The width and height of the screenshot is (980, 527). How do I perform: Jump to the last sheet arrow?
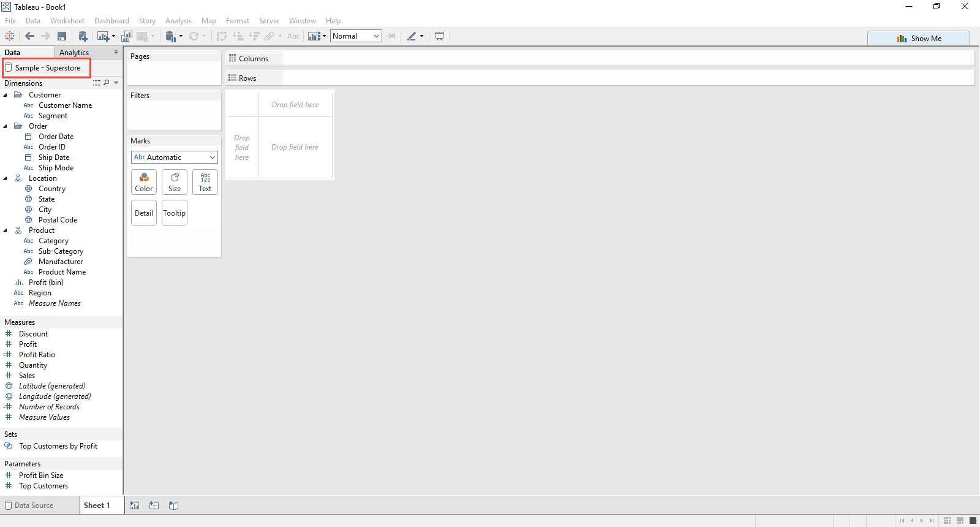point(932,520)
